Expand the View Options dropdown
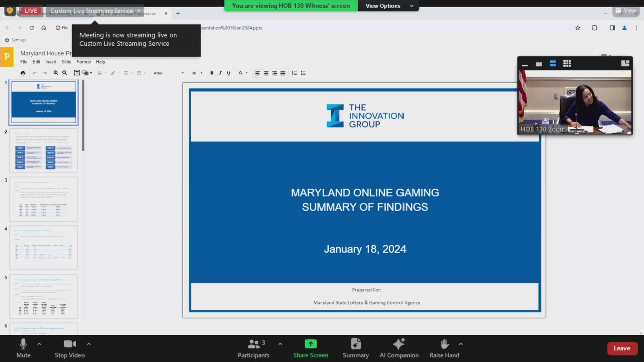 coord(389,6)
